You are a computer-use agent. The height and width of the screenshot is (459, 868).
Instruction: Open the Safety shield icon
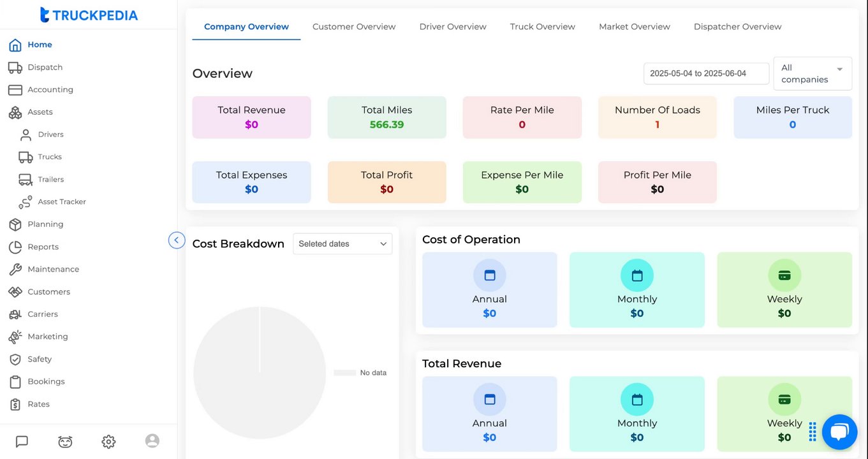click(x=15, y=360)
